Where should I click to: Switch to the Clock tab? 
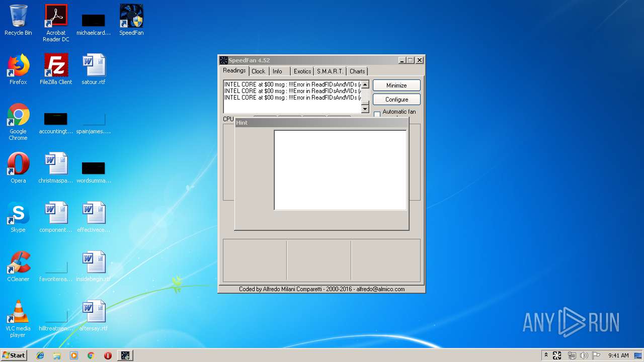click(x=259, y=71)
